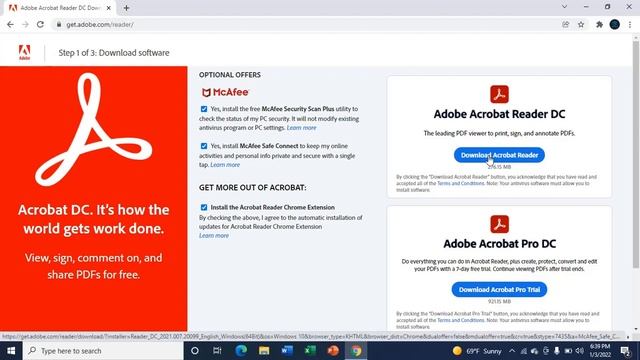Uncheck Install the Acrobat Reader Chrome Extension
Image resolution: width=640 pixels, height=360 pixels.
coord(204,207)
